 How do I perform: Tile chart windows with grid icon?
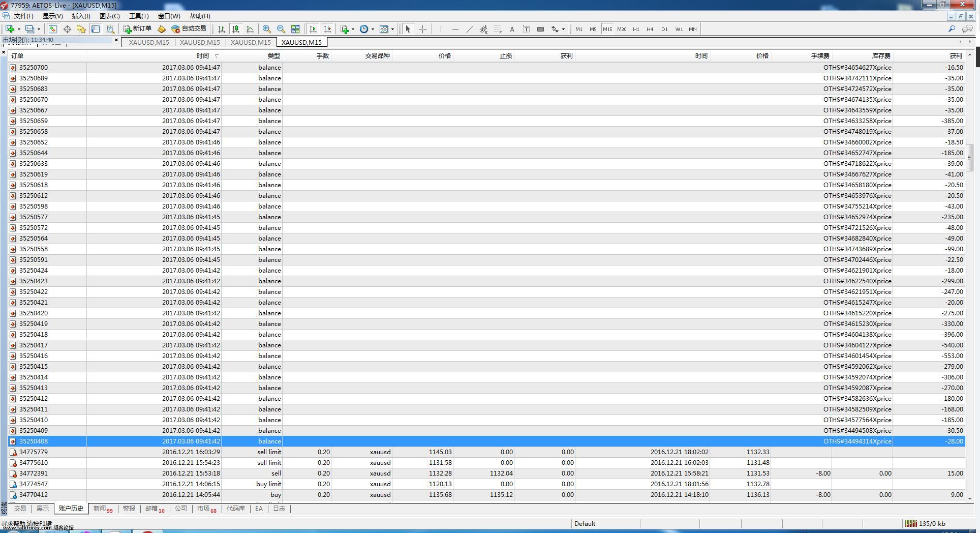pos(295,29)
